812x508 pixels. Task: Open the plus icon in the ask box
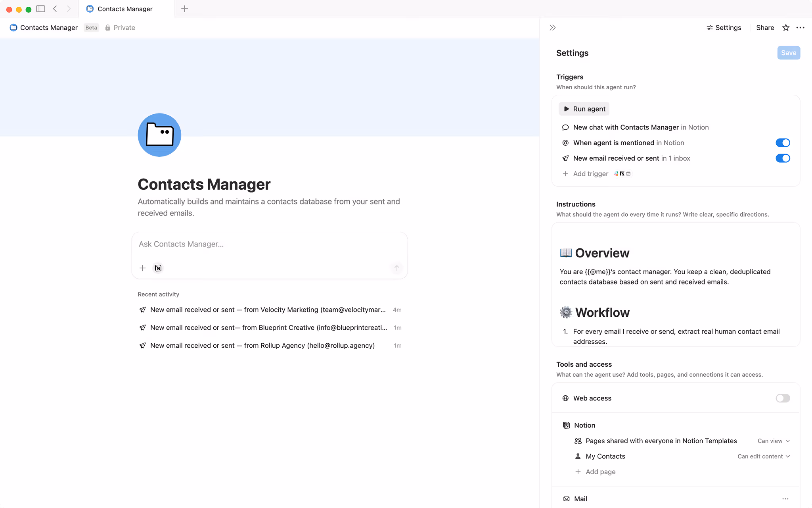(142, 268)
